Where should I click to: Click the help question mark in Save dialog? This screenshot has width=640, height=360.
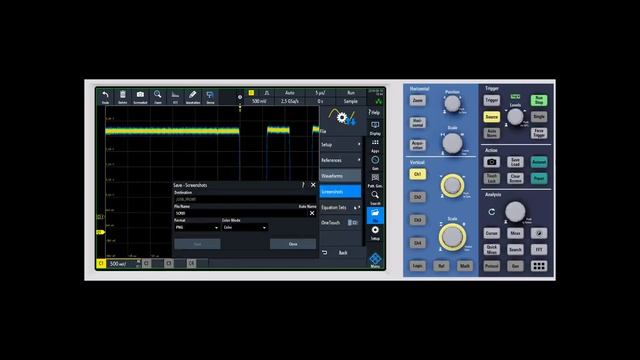click(x=303, y=185)
